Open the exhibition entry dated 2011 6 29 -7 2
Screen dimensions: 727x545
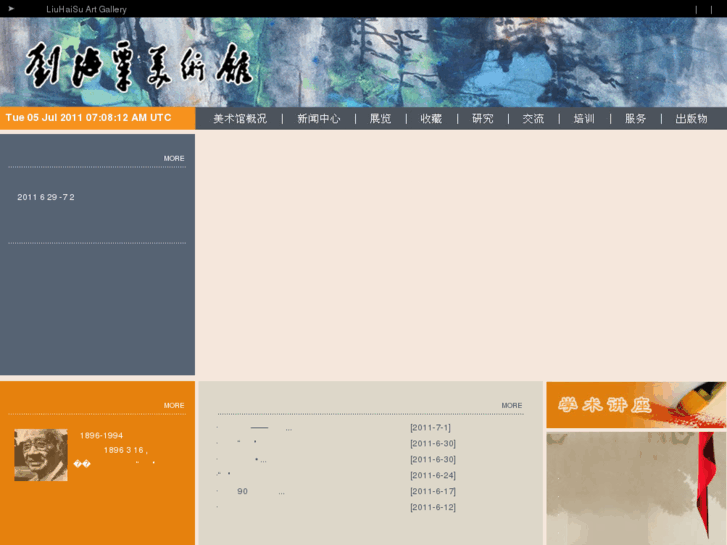click(46, 197)
